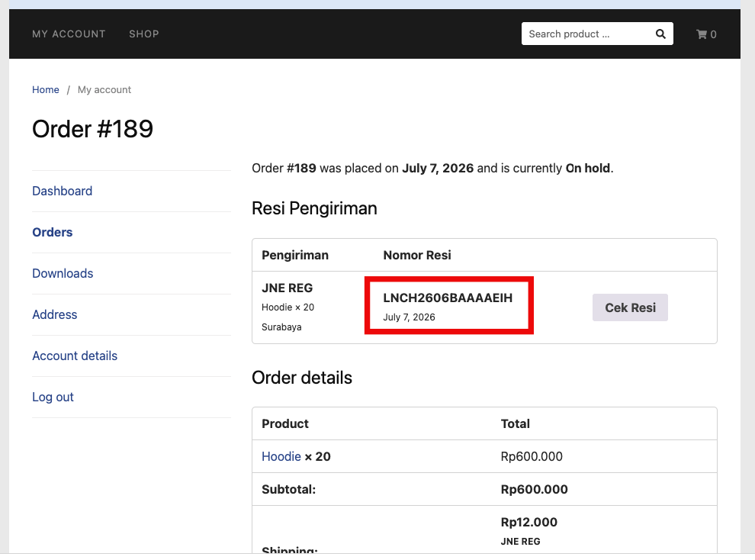755x560 pixels.
Task: Click the Log out link
Action: tap(53, 397)
